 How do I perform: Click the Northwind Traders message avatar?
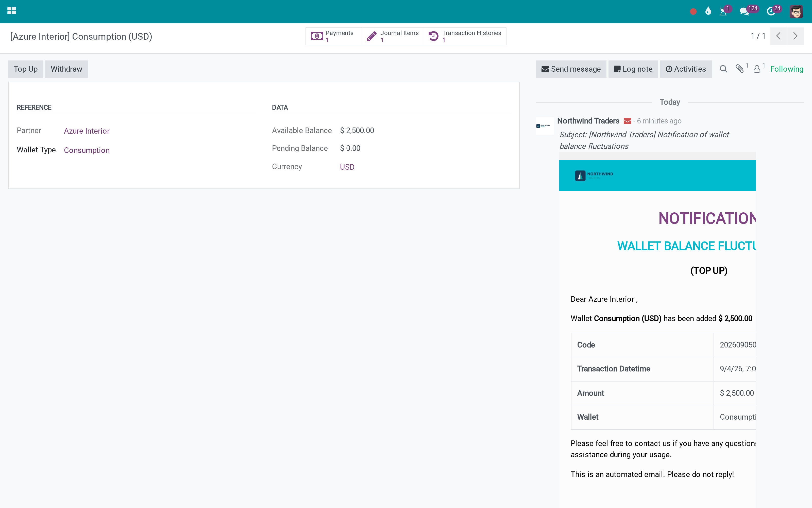point(545,126)
